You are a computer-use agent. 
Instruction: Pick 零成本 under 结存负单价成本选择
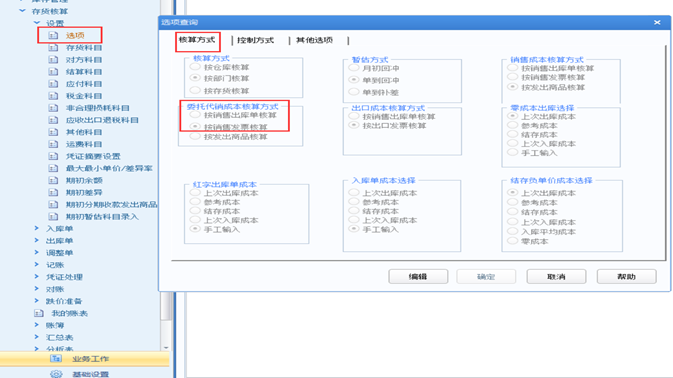pos(512,241)
